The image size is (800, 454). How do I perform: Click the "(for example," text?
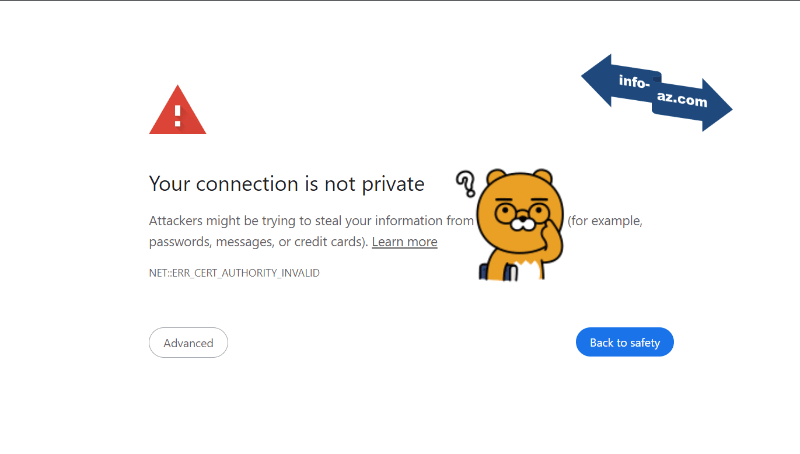[x=604, y=221]
